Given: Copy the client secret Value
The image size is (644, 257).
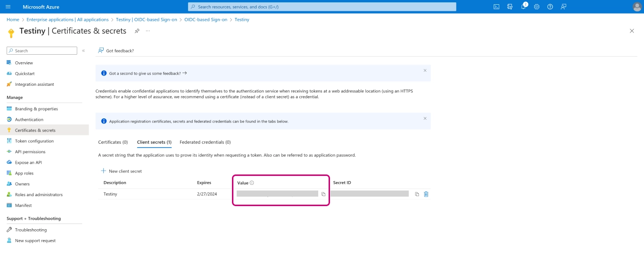Looking at the screenshot, I should click(323, 194).
